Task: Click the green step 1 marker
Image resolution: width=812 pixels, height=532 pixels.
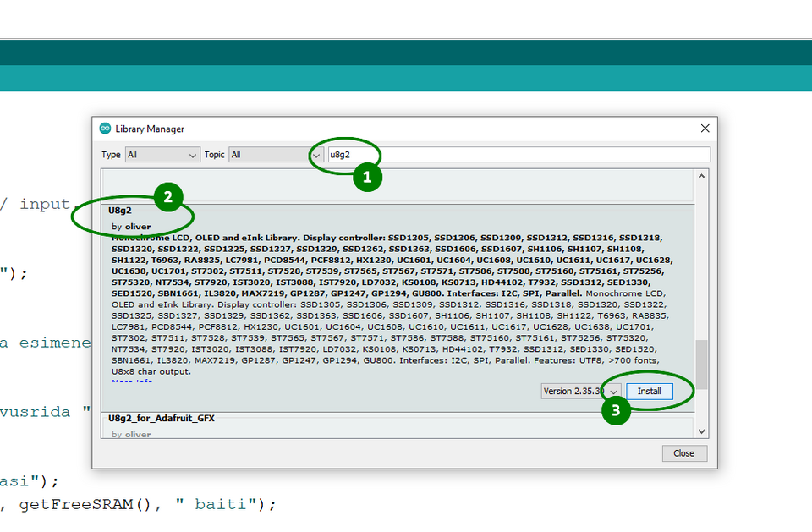Action: click(x=366, y=178)
